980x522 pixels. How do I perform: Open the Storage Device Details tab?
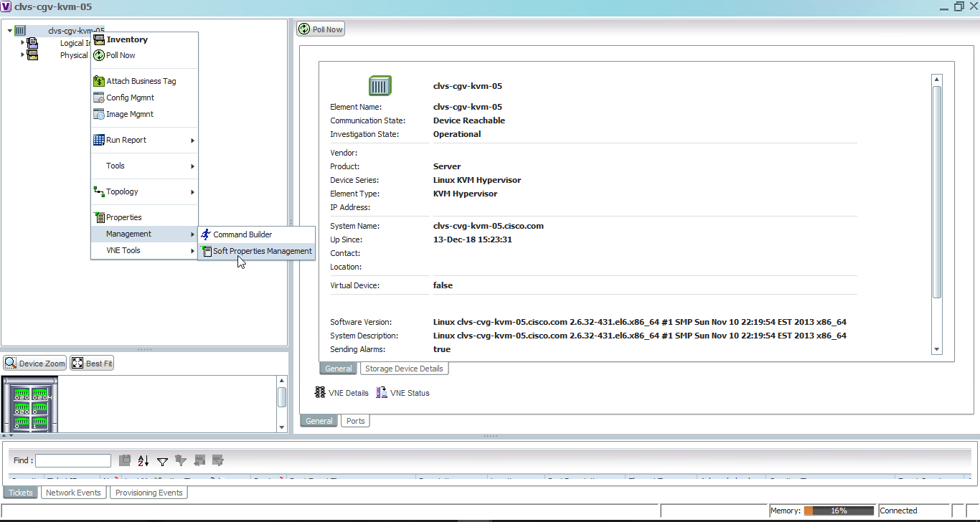[x=404, y=368]
